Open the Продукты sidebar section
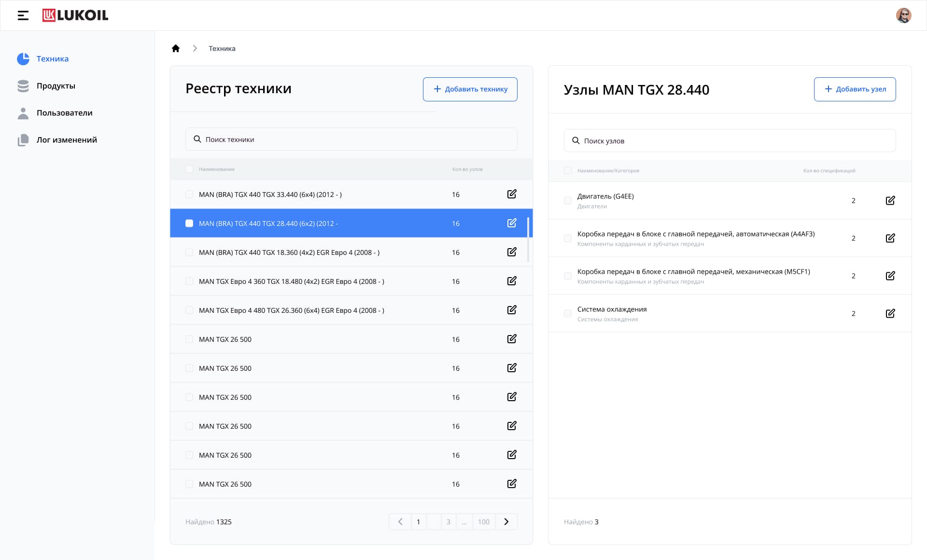The width and height of the screenshot is (927, 560). [56, 86]
